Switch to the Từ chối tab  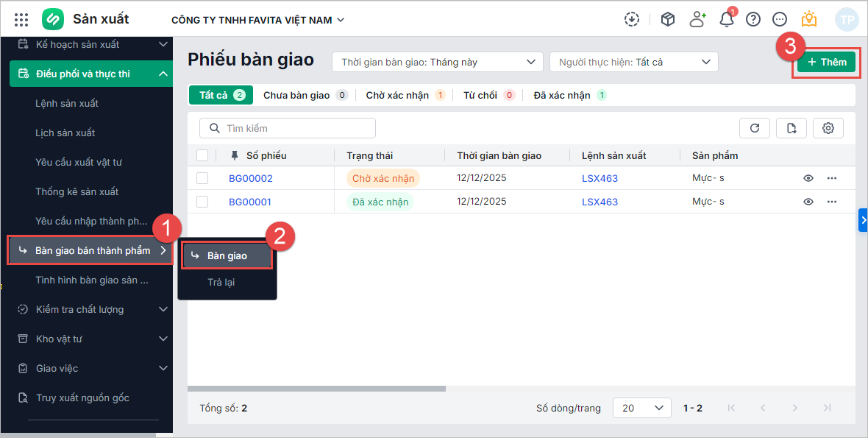(489, 95)
